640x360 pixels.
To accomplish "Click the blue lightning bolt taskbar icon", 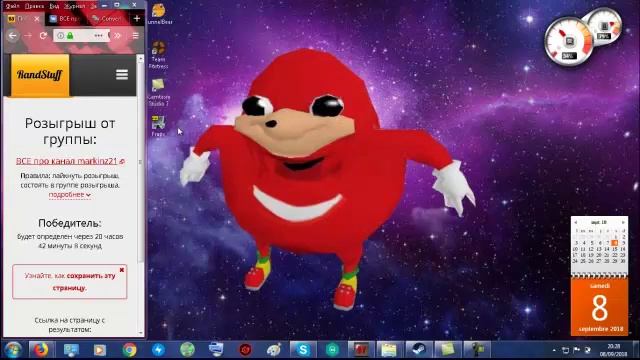I will (158, 350).
